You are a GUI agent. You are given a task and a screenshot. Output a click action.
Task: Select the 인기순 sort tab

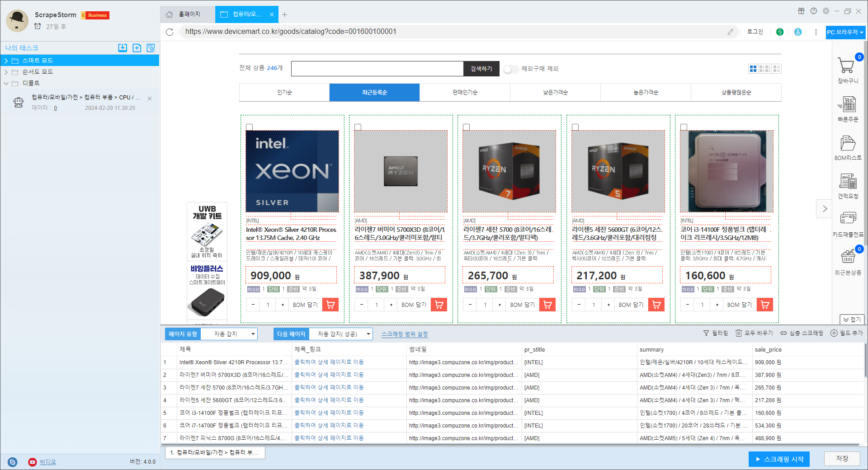click(284, 92)
